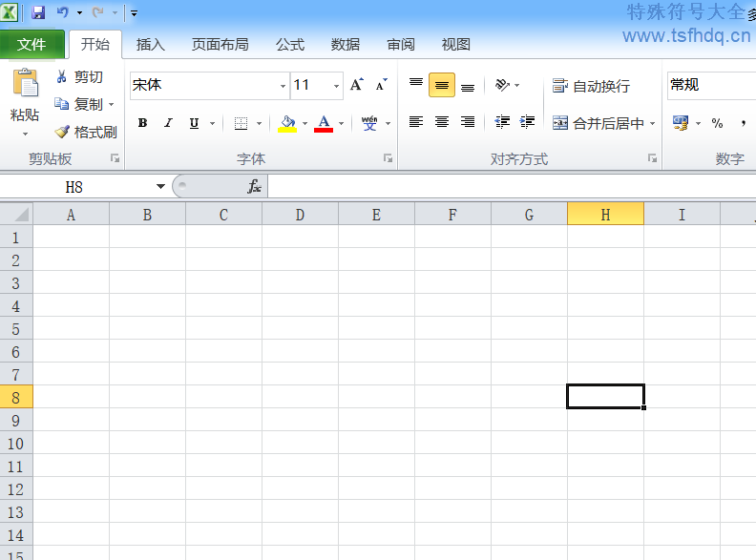Toggle Underline formatting

click(x=194, y=123)
